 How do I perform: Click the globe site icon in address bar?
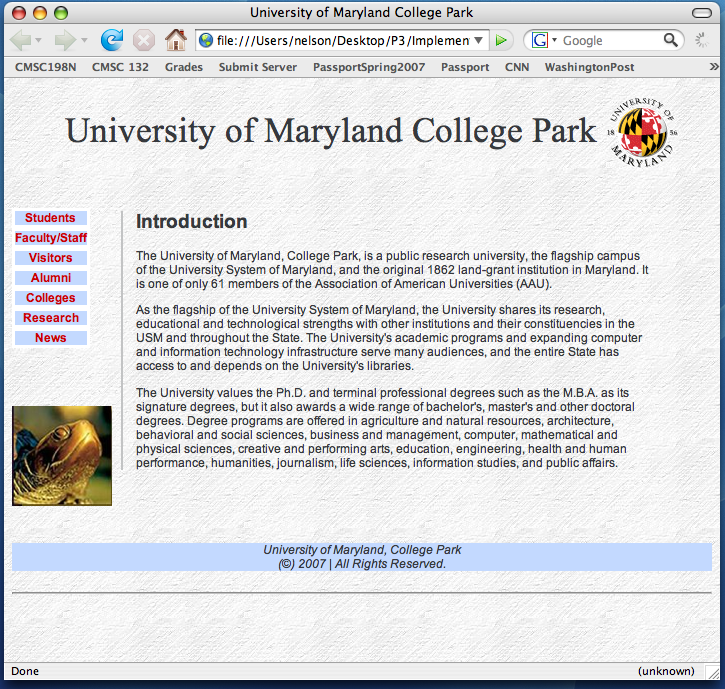click(206, 41)
